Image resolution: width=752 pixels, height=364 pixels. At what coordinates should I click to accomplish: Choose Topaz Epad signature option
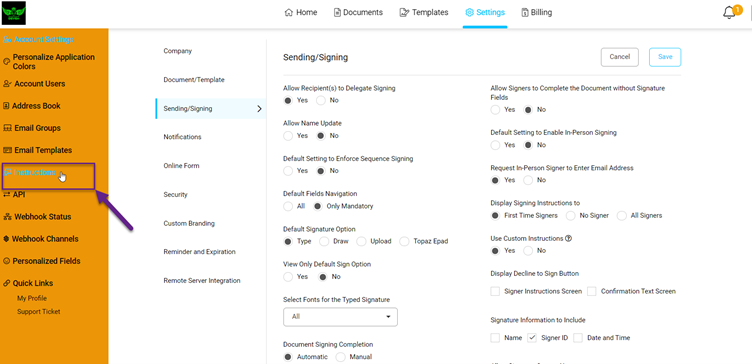(x=404, y=241)
